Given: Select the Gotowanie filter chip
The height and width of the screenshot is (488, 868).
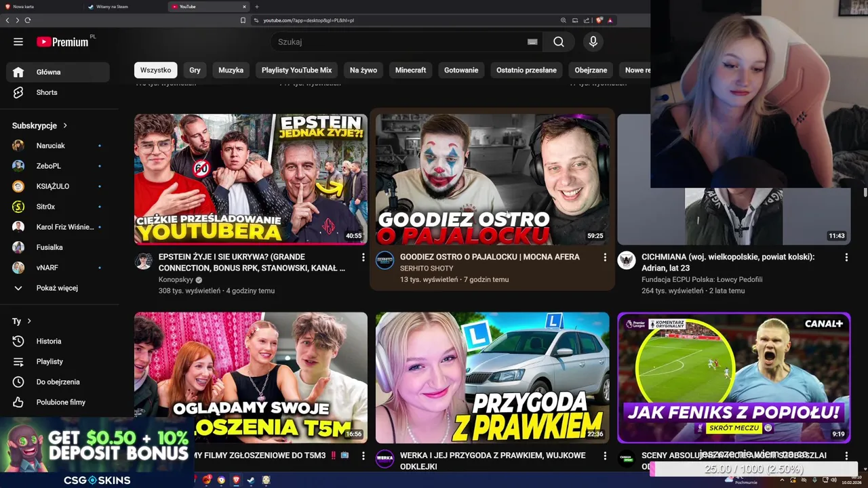Looking at the screenshot, I should [x=461, y=70].
